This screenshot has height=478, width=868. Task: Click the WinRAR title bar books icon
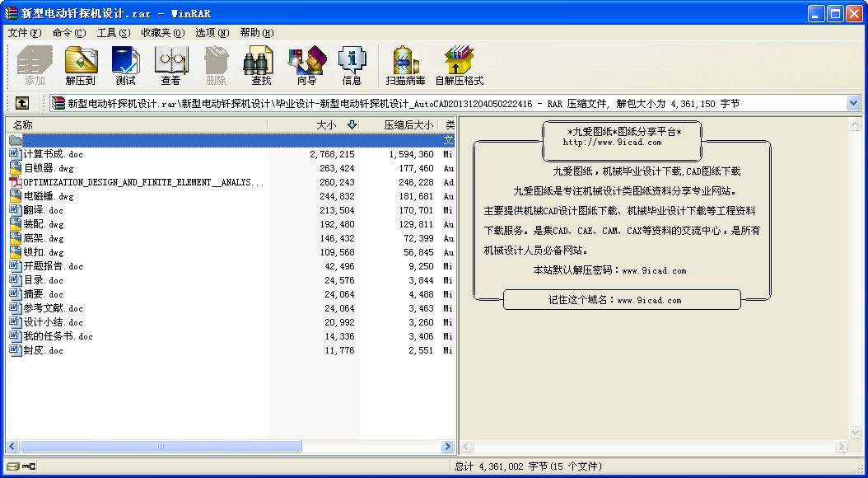pyautogui.click(x=11, y=13)
